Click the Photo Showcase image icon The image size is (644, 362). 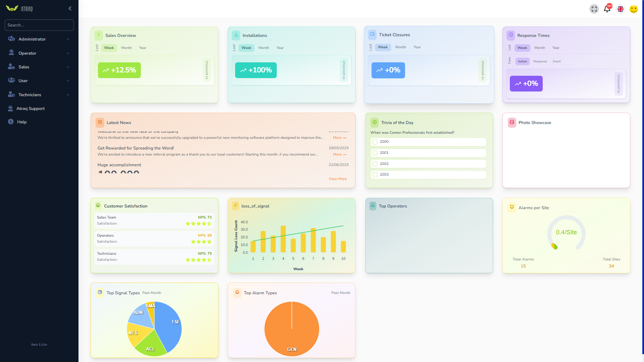coord(512,122)
